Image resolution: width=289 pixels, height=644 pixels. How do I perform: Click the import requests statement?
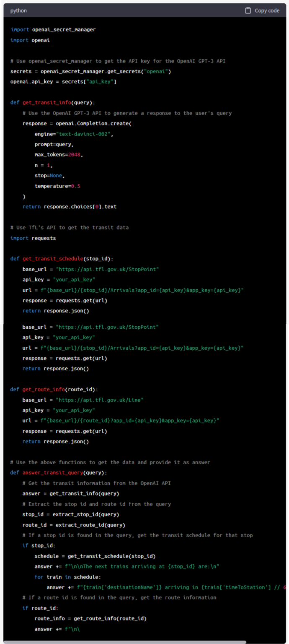pyautogui.click(x=33, y=238)
